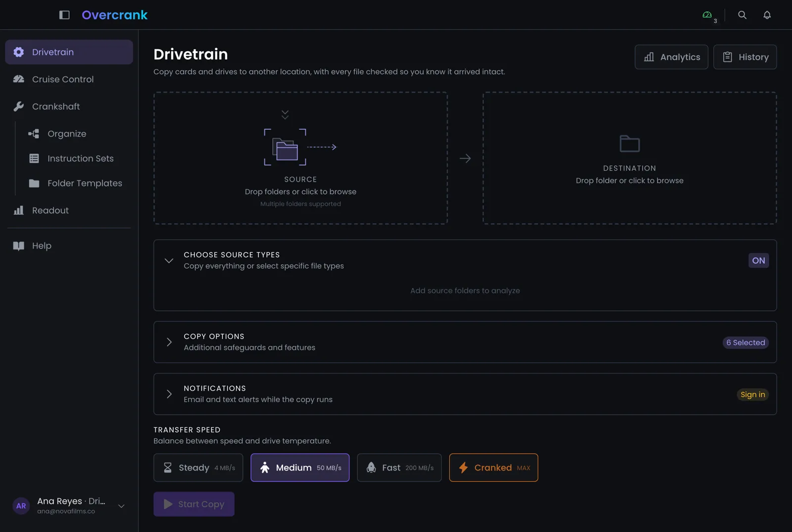The height and width of the screenshot is (532, 792).
Task: Open the Analytics button
Action: 671,57
